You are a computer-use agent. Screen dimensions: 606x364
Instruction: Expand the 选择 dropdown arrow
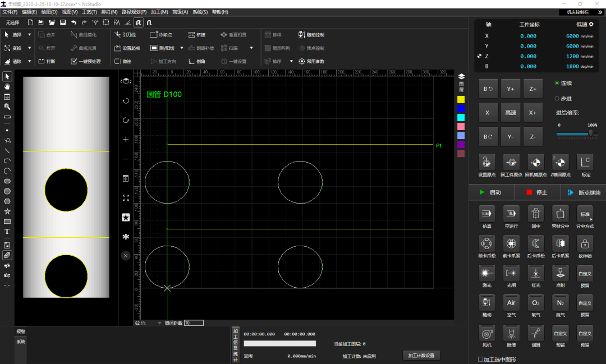[x=30, y=35]
